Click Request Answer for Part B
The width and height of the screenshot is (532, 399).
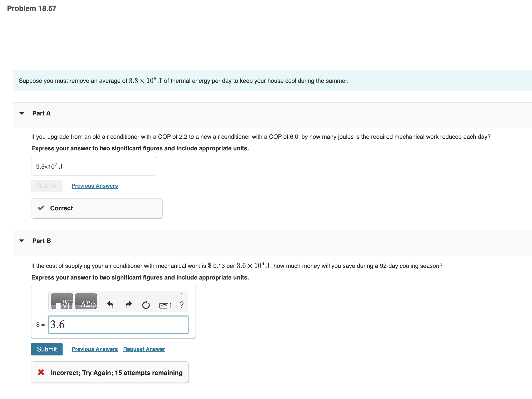(144, 349)
